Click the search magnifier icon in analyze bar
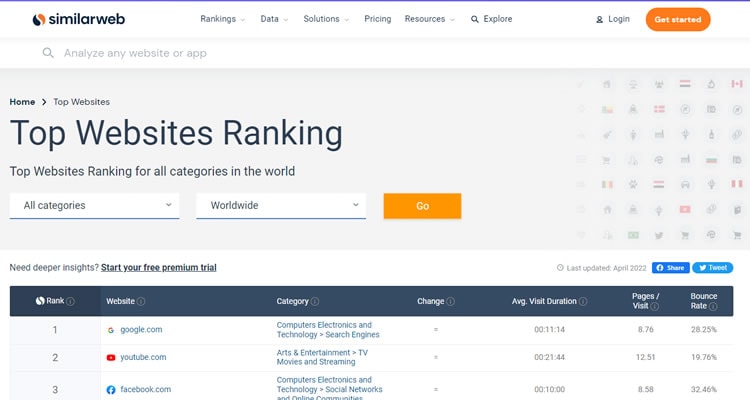This screenshot has width=750, height=400. (x=48, y=53)
